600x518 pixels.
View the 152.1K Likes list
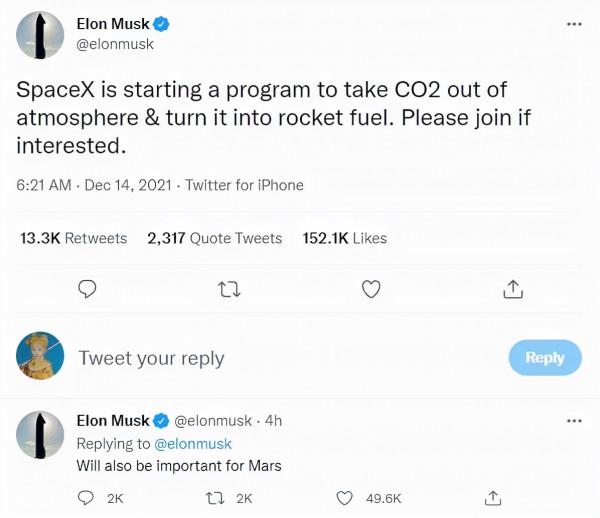344,238
